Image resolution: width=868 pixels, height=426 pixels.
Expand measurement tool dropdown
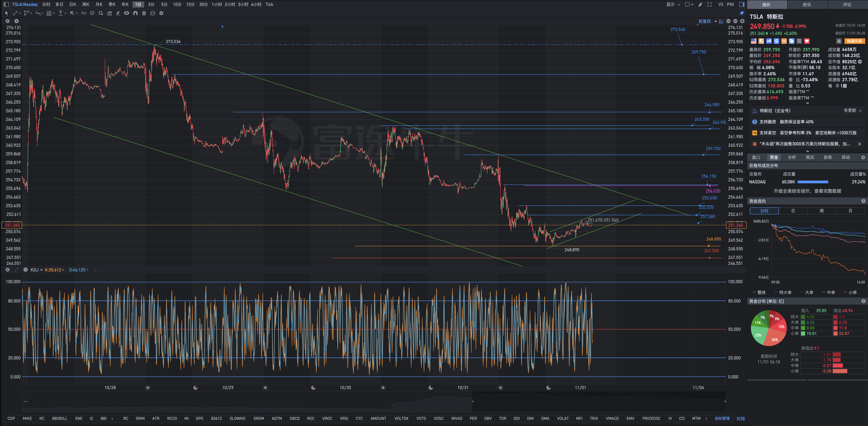coord(65,13)
